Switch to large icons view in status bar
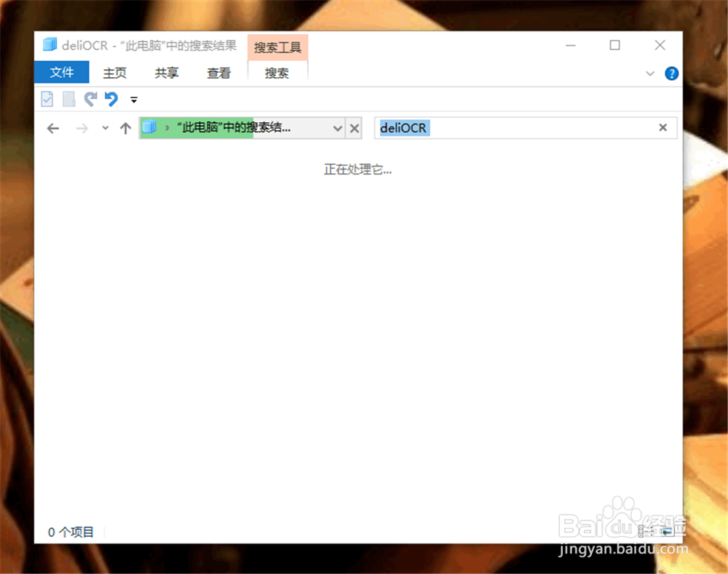 668,531
